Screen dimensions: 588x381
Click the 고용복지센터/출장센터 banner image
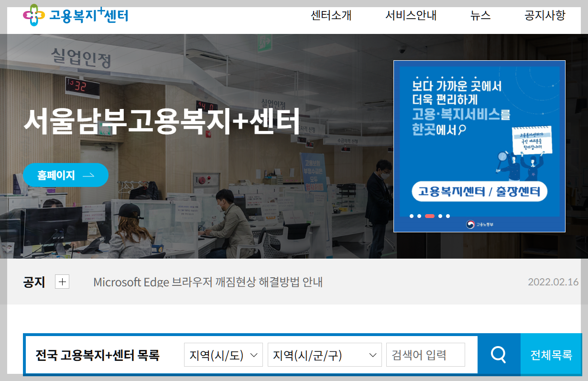point(479,120)
